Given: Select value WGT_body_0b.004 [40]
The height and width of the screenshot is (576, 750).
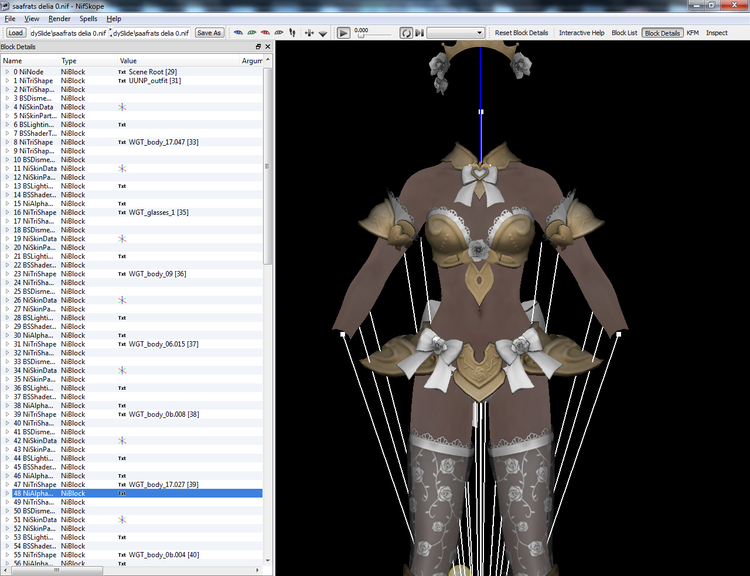Looking at the screenshot, I should [164, 555].
